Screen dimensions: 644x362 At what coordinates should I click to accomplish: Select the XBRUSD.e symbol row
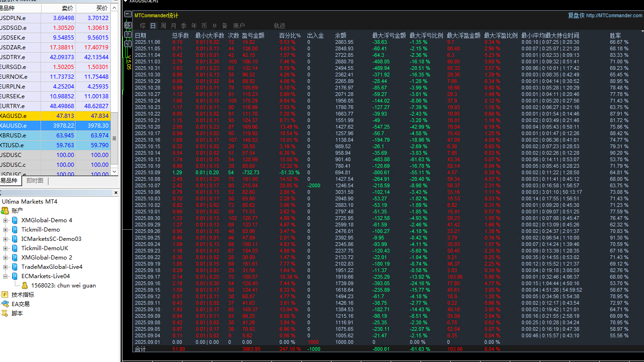point(55,135)
